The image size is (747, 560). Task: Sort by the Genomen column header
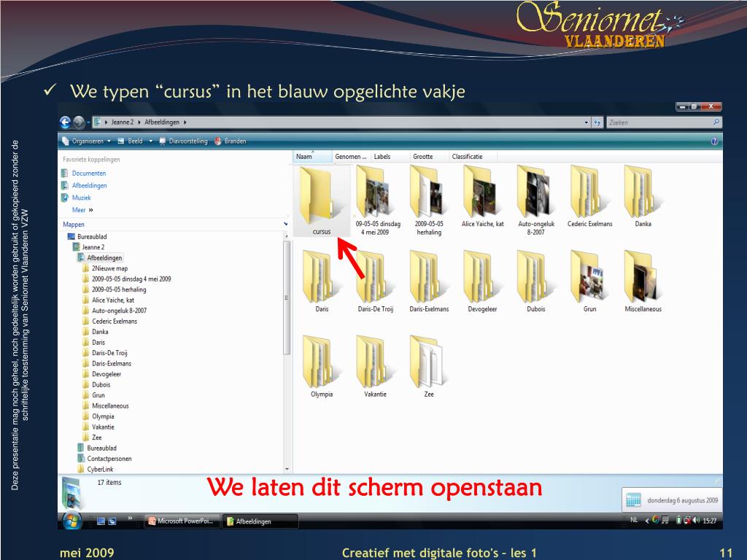[351, 157]
